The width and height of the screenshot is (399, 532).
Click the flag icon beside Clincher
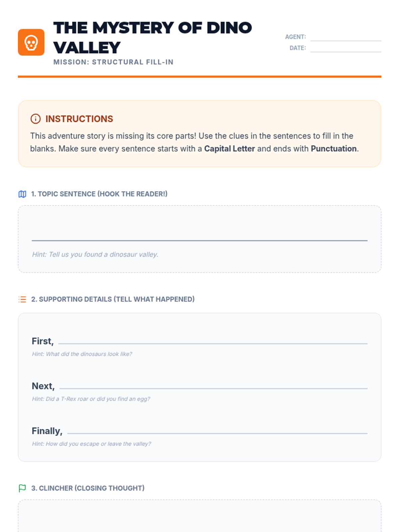22,488
